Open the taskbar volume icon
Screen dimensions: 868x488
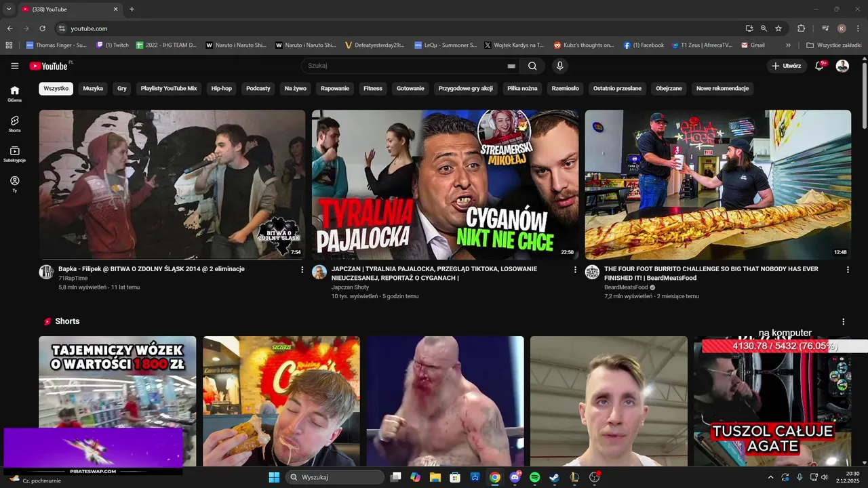pyautogui.click(x=825, y=477)
